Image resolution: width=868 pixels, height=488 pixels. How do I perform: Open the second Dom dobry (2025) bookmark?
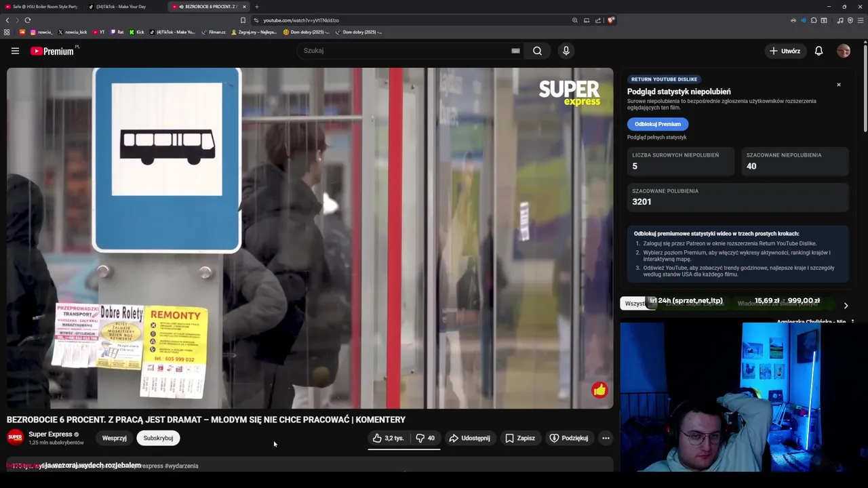(359, 32)
